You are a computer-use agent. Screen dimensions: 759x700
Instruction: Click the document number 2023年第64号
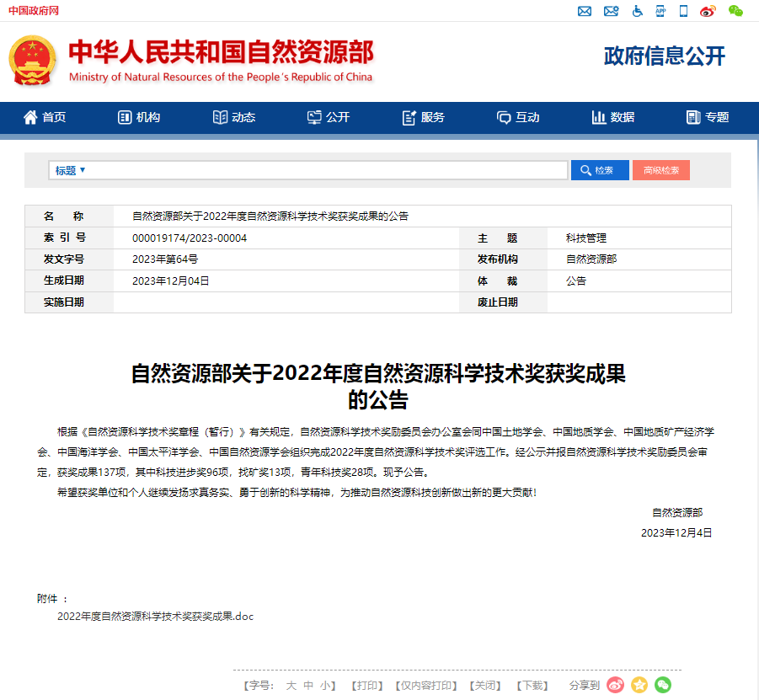point(165,259)
